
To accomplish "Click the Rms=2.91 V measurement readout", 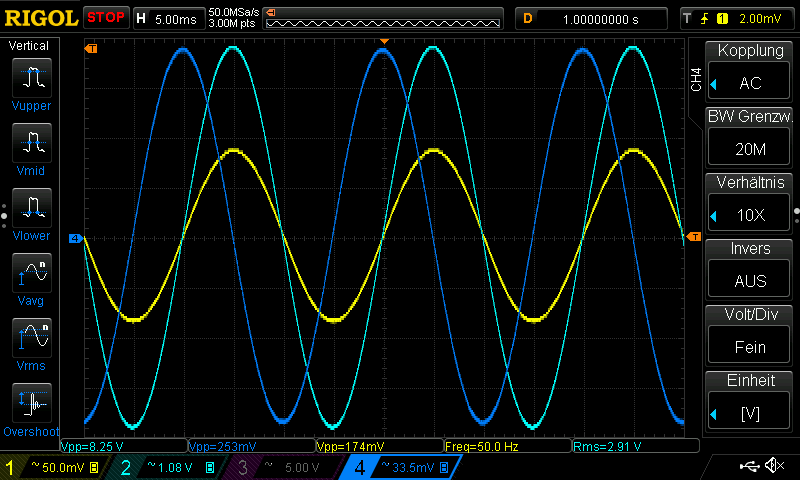I will pos(636,446).
